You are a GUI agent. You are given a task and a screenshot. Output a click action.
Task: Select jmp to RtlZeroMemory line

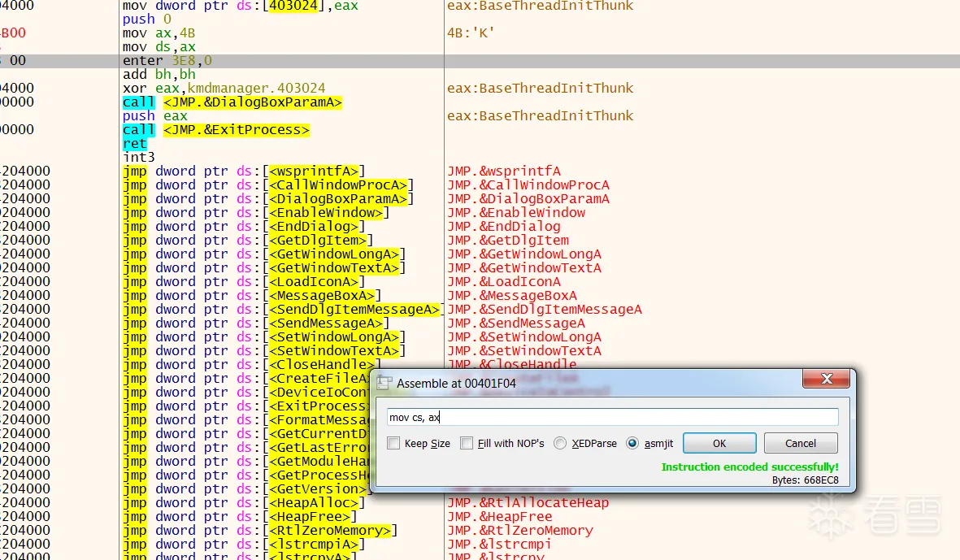pyautogui.click(x=261, y=531)
